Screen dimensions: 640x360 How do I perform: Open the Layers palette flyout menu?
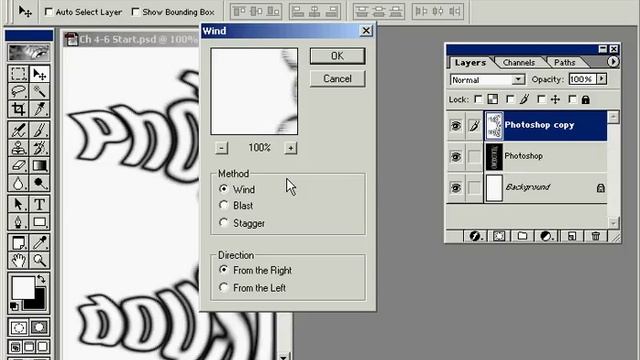(612, 62)
